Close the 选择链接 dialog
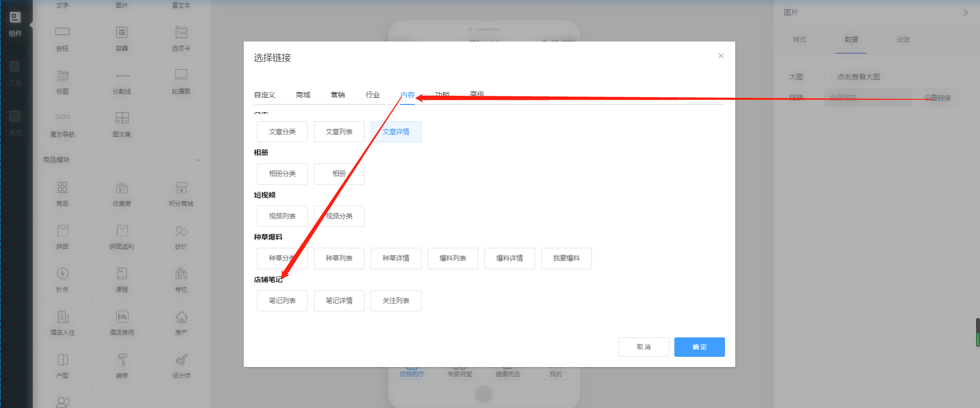Image resolution: width=980 pixels, height=408 pixels. point(720,56)
